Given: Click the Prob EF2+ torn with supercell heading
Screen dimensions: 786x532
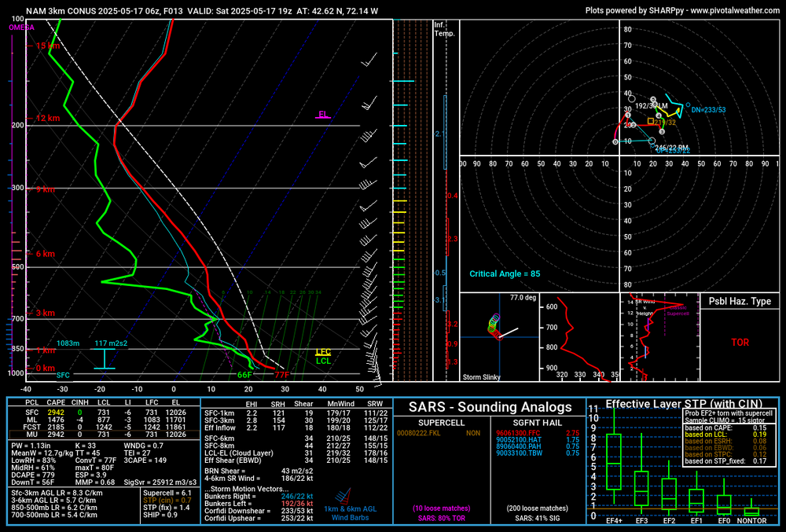Looking at the screenshot, I should click(729, 413).
